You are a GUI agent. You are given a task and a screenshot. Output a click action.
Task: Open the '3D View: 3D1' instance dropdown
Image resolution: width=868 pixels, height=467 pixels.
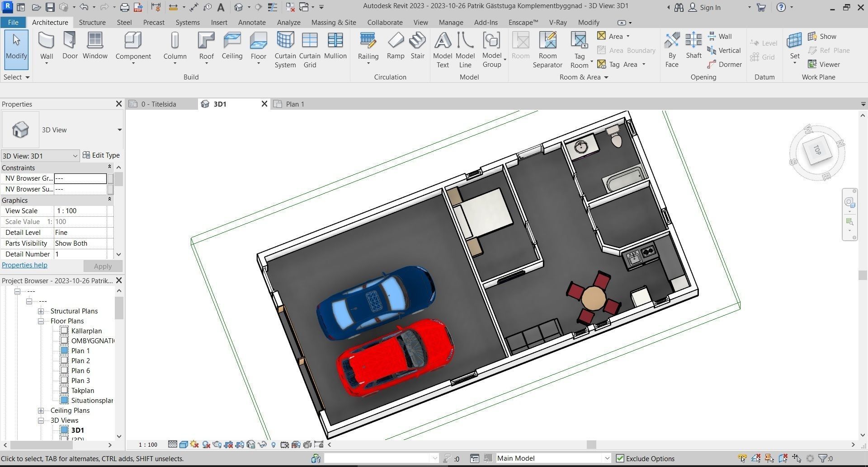40,156
